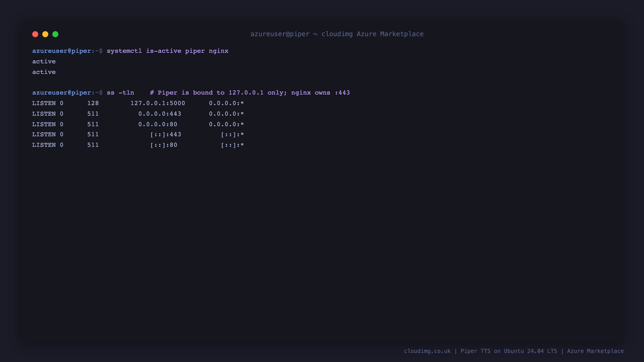This screenshot has width=644, height=362.
Task: Click the yellow minimize window dot
Action: point(45,34)
